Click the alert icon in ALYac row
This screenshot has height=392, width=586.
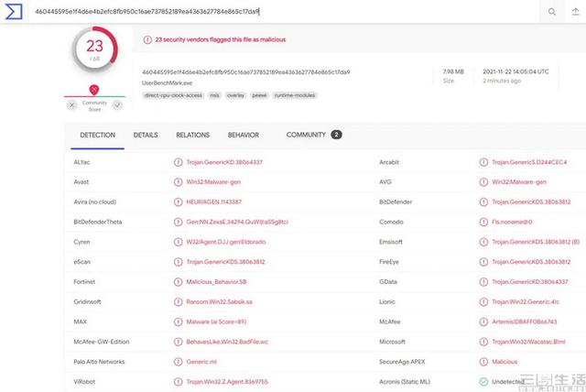[179, 162]
